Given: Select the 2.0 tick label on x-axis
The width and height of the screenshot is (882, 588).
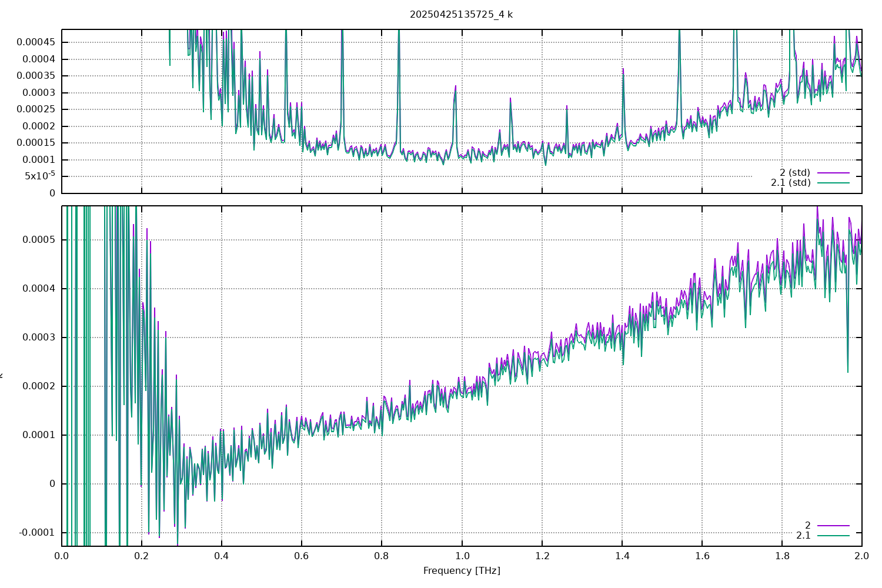Looking at the screenshot, I should point(861,556).
